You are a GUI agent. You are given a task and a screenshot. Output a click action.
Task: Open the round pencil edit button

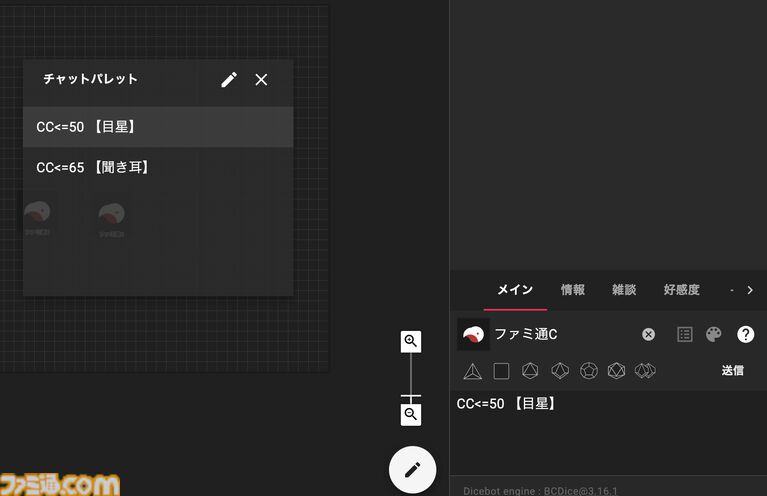pos(412,470)
